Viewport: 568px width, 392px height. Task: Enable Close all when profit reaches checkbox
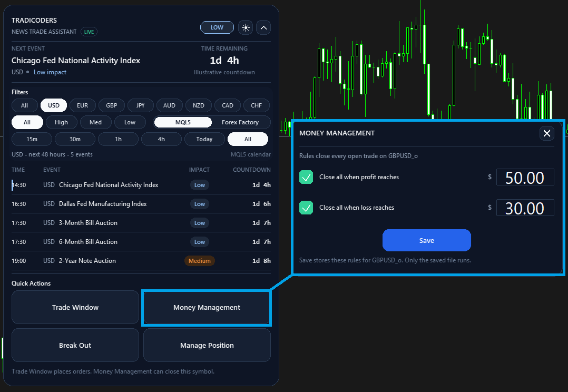coord(306,177)
